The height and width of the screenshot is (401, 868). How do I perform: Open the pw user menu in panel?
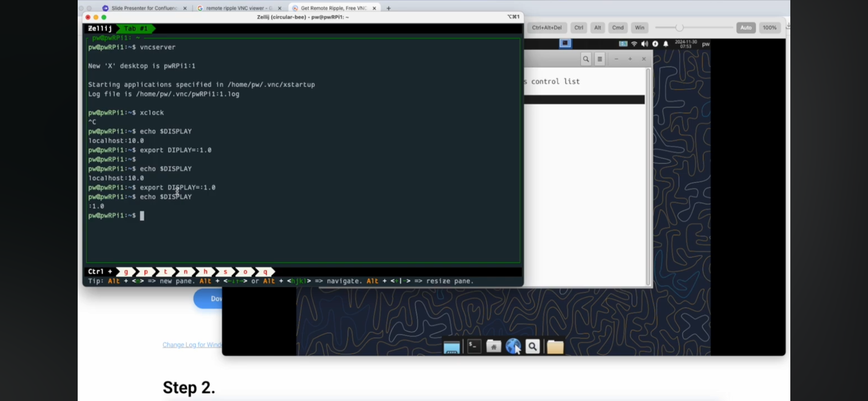tap(706, 44)
